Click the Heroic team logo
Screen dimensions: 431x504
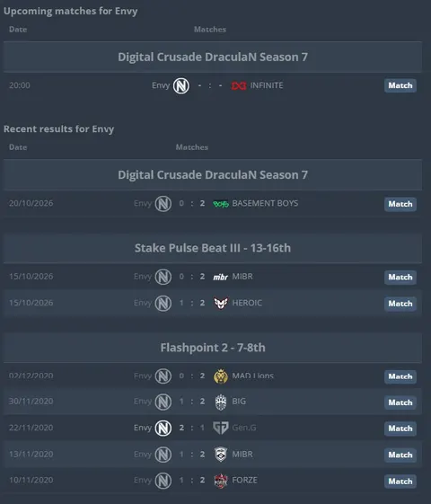pos(221,303)
